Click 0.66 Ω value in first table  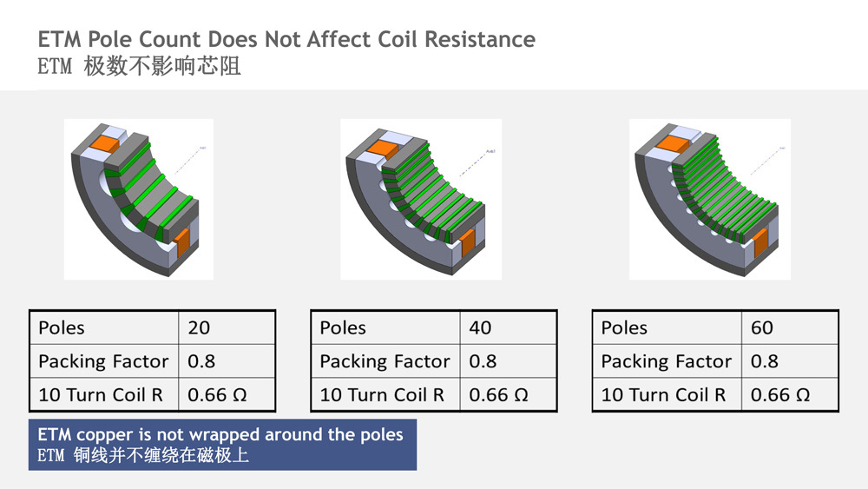[217, 395]
